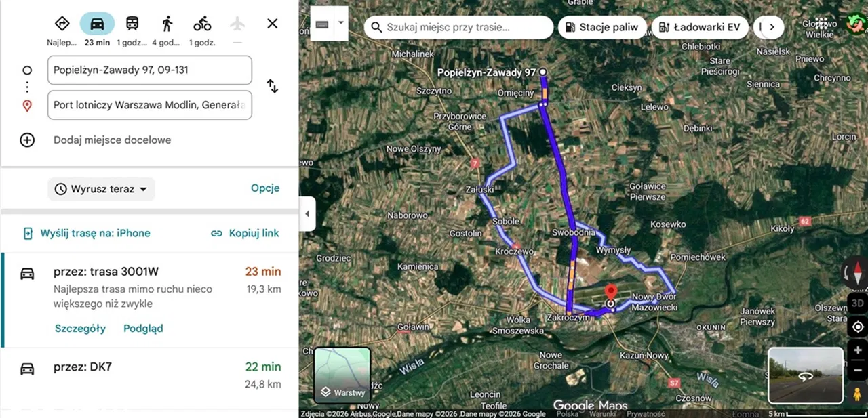Toggle 3D map view

click(x=858, y=303)
